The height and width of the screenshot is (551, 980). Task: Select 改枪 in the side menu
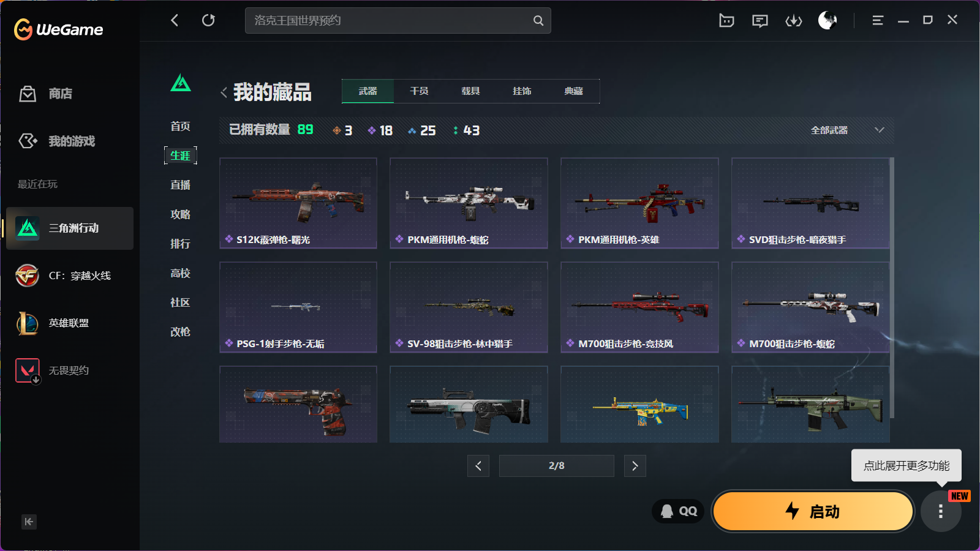pos(180,332)
